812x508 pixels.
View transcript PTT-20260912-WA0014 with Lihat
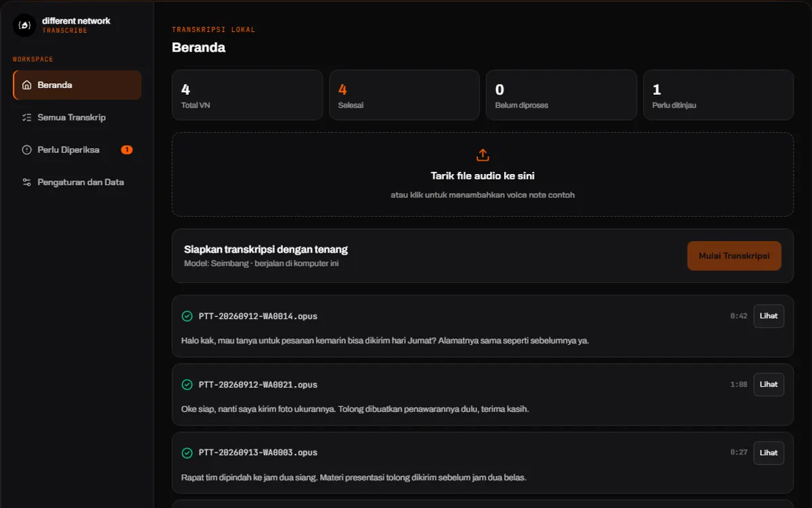pyautogui.click(x=769, y=316)
